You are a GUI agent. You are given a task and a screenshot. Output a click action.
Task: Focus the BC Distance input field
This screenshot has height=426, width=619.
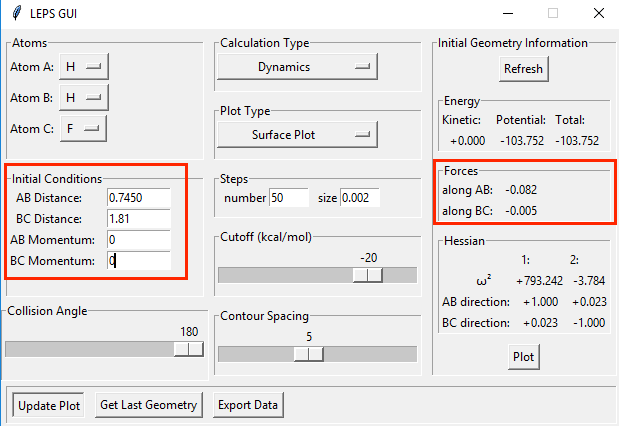click(139, 218)
